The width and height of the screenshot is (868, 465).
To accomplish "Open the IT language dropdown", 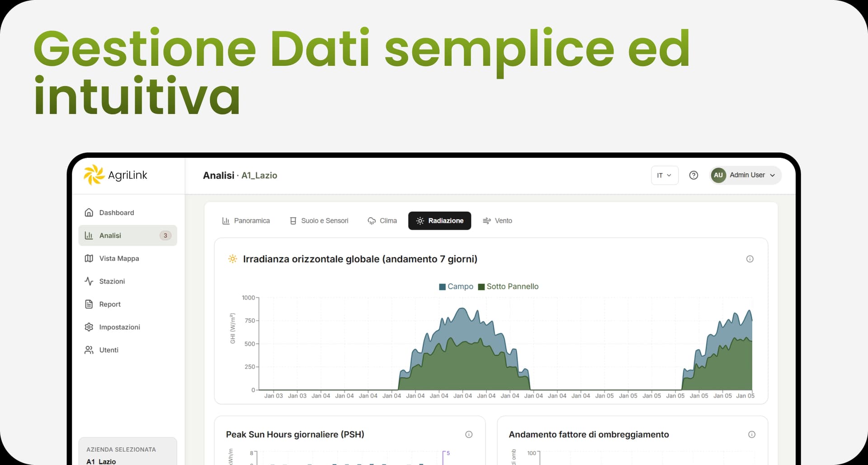I will click(x=664, y=175).
